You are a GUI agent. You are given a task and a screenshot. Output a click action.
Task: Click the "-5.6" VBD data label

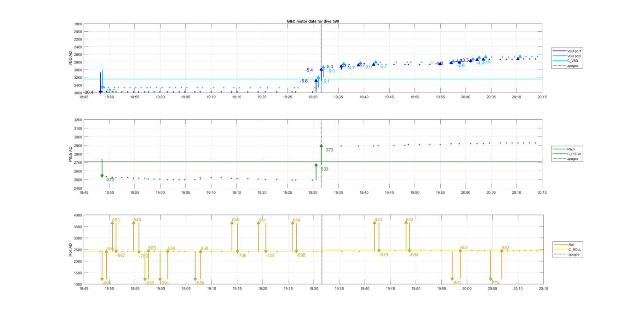tap(304, 81)
